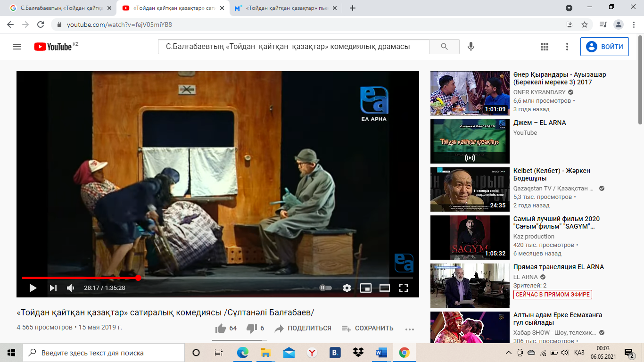
Task: Open the YouTube apps grid
Action: tap(545, 47)
